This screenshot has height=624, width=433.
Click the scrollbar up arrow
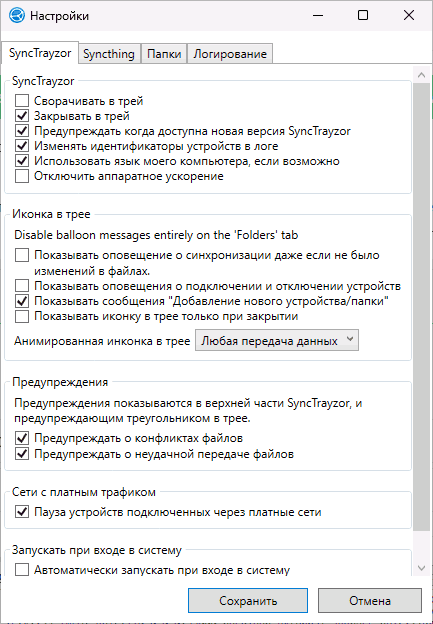pyautogui.click(x=421, y=75)
